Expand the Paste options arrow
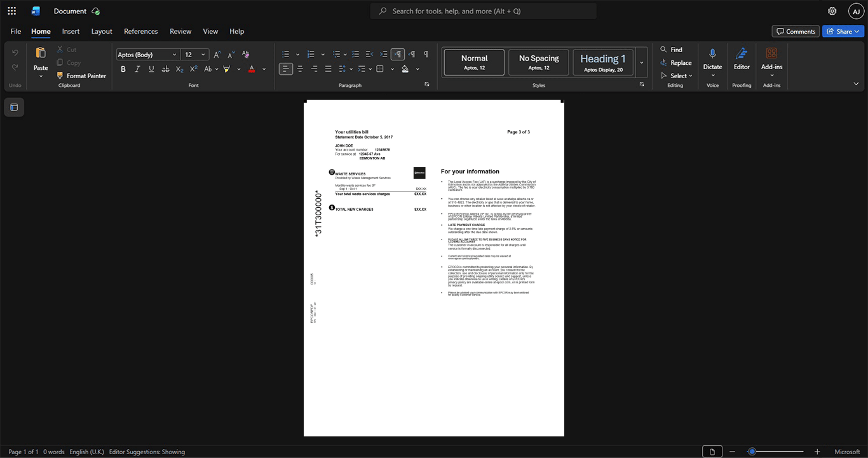Image resolution: width=868 pixels, height=458 pixels. pyautogui.click(x=41, y=76)
